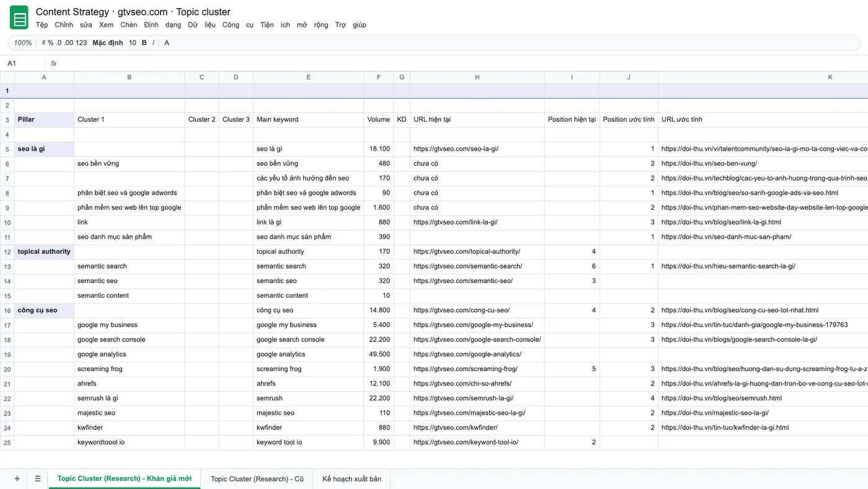
Task: Add a new sheet with the plus icon
Action: click(17, 478)
